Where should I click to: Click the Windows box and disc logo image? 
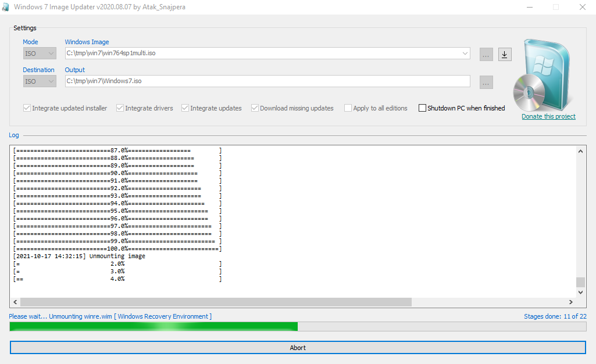(x=542, y=75)
